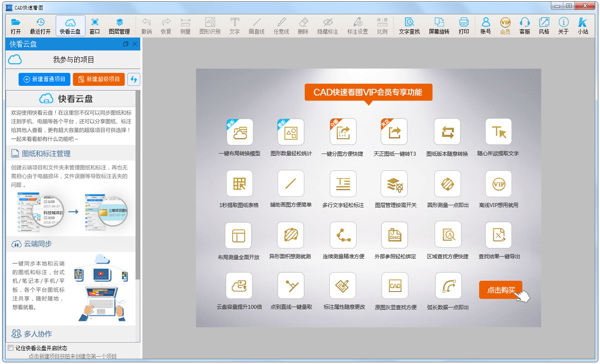
Task: Click 弧长数据一点即出 feature icon
Action: [x=448, y=286]
